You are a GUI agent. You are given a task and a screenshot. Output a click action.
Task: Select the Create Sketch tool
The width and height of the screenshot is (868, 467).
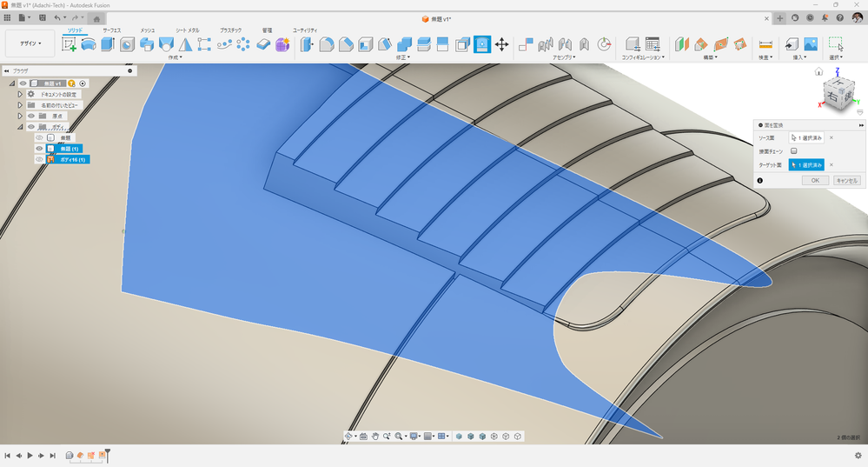coord(70,44)
